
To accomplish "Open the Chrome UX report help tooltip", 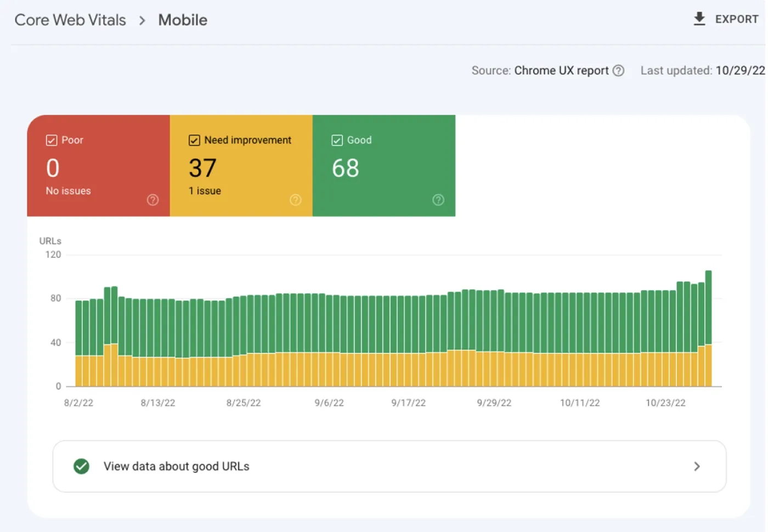I will [x=619, y=70].
